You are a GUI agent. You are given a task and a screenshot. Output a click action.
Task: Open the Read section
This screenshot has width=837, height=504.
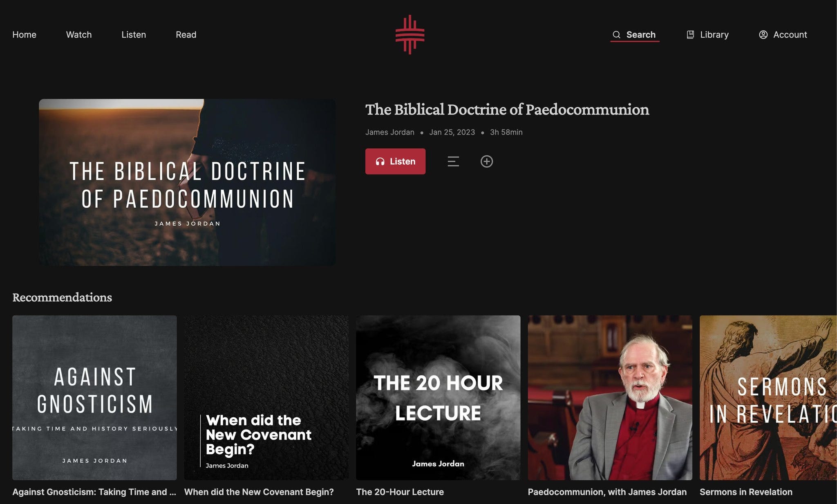click(186, 35)
